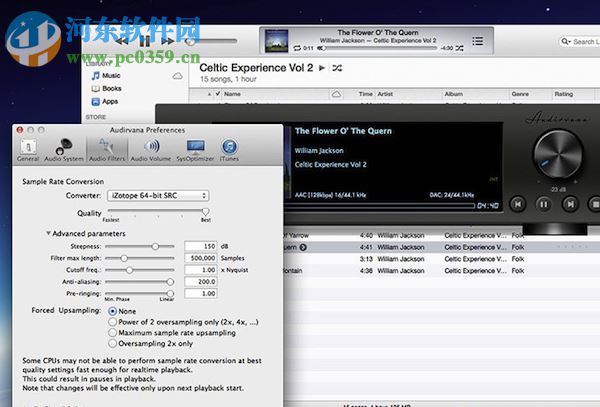
Task: Focus the Steepness dB value field
Action: (201, 246)
